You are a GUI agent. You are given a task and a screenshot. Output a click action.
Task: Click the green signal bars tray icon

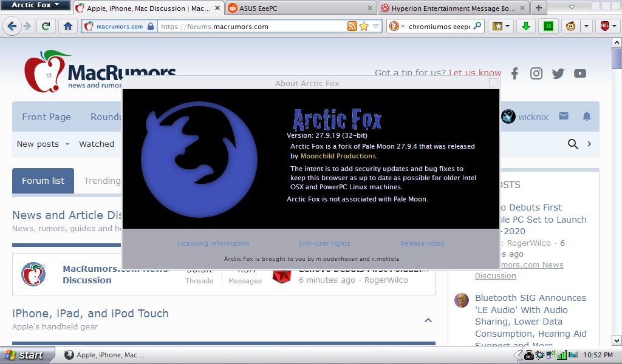point(562,355)
